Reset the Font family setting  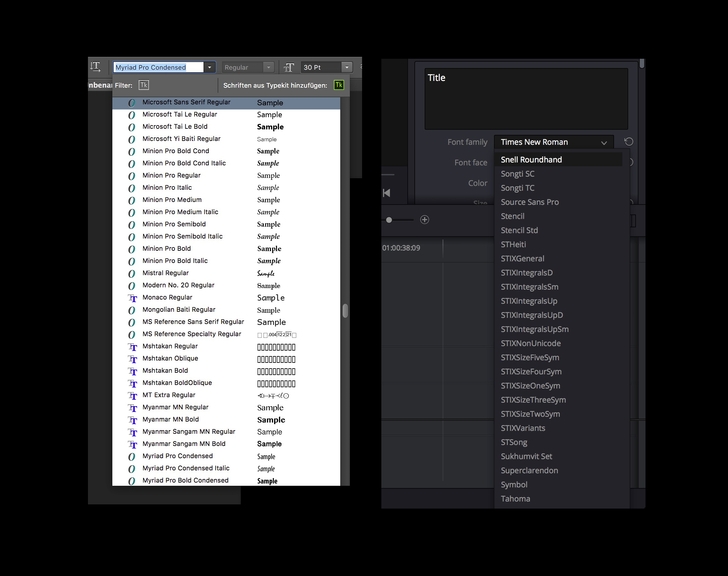[x=628, y=142]
